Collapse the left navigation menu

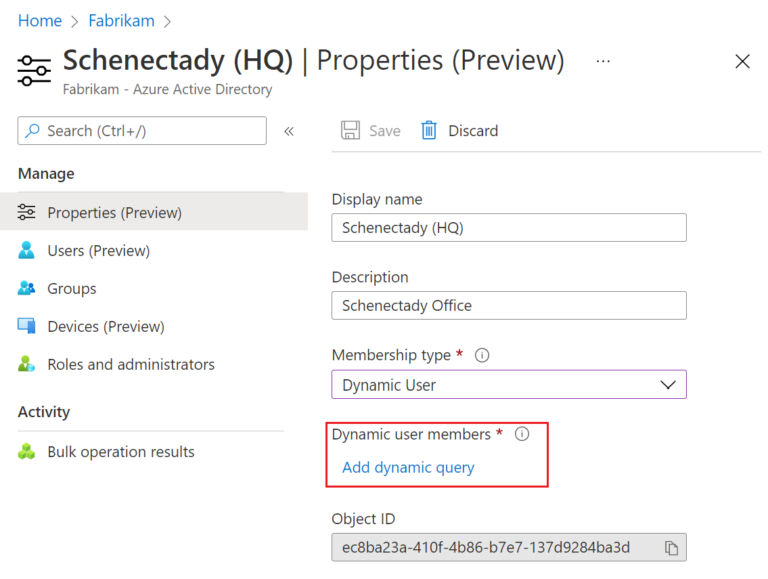289,131
